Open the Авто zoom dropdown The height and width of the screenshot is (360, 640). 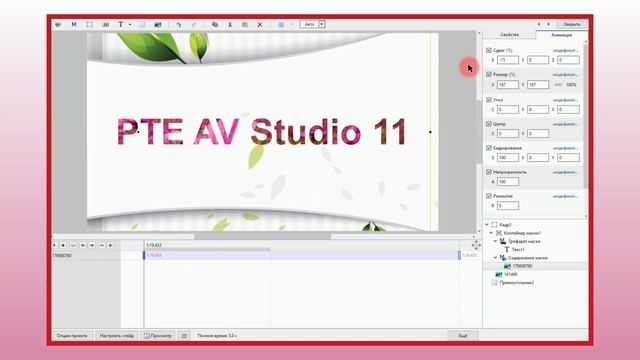tap(322, 24)
